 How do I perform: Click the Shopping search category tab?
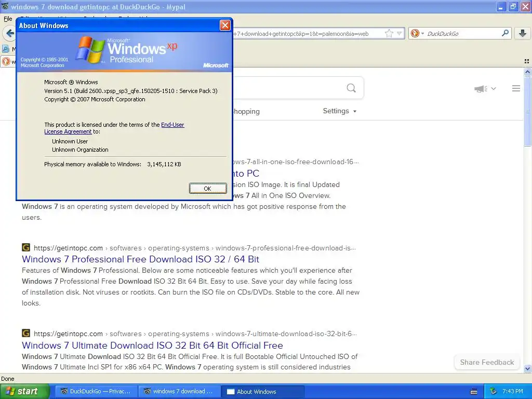coord(247,111)
